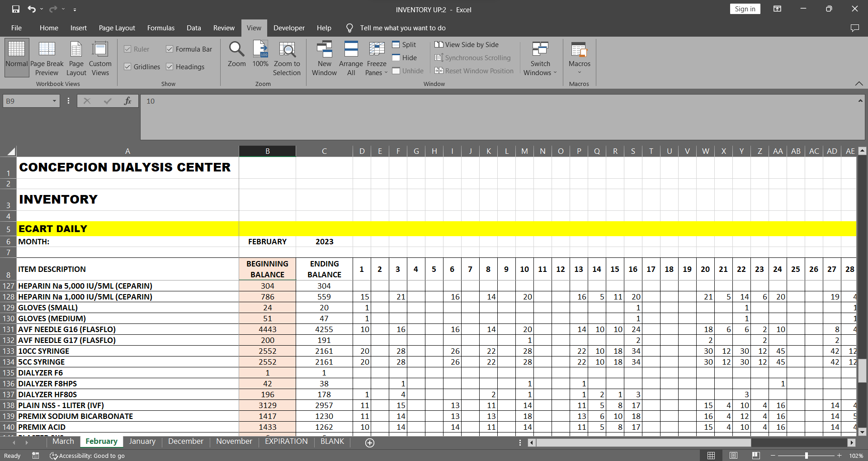Arrange All windows
This screenshot has width=868, height=461.
point(351,58)
